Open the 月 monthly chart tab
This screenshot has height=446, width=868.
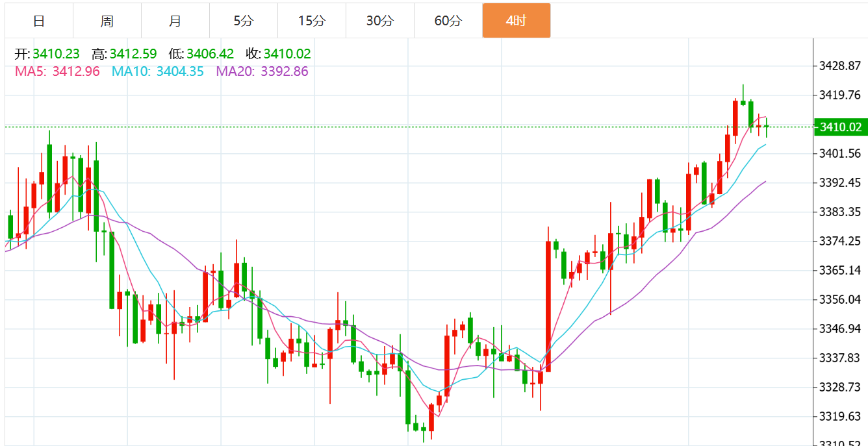(175, 21)
